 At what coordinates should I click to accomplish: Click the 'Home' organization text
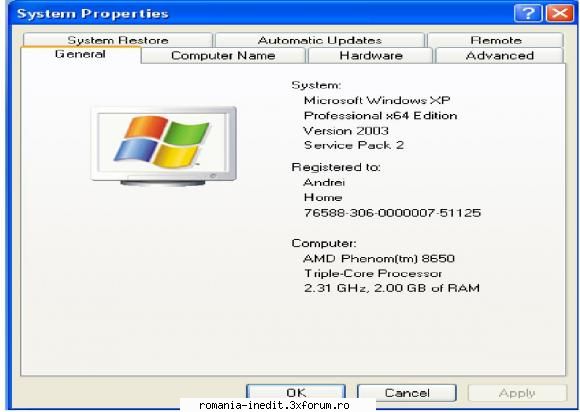coord(323,197)
